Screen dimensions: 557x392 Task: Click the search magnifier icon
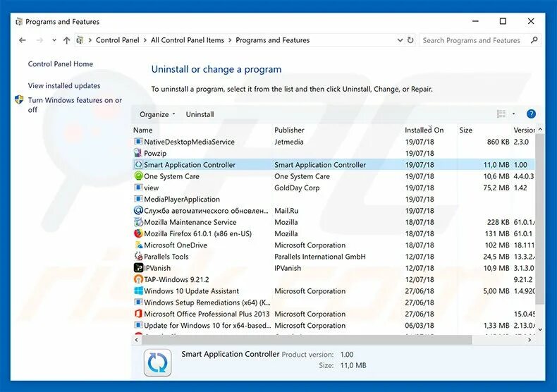pos(534,40)
